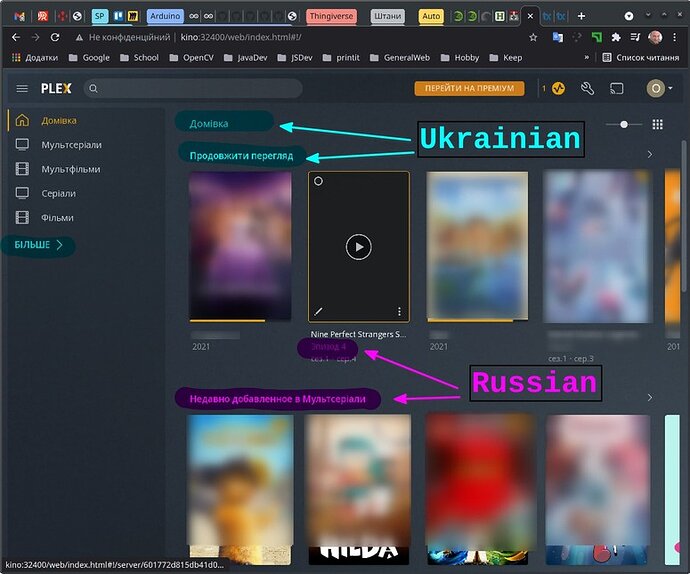Image resolution: width=690 pixels, height=574 pixels.
Task: Click the browser forward arrow
Action: point(35,37)
